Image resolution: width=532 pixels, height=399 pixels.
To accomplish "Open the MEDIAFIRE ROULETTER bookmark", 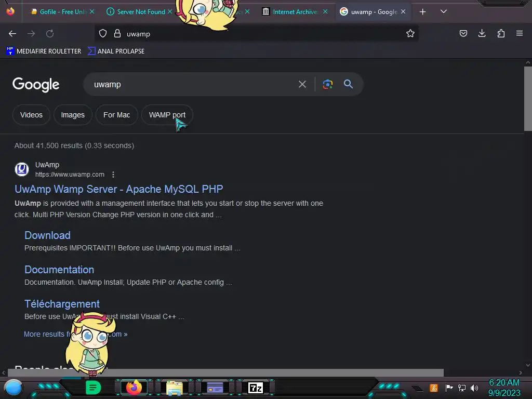I will coord(44,51).
